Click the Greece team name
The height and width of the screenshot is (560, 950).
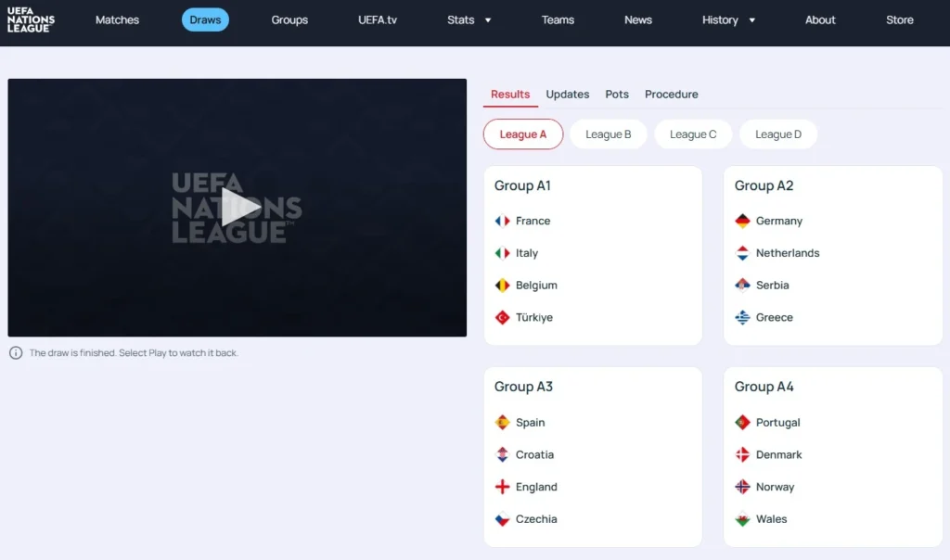coord(775,317)
